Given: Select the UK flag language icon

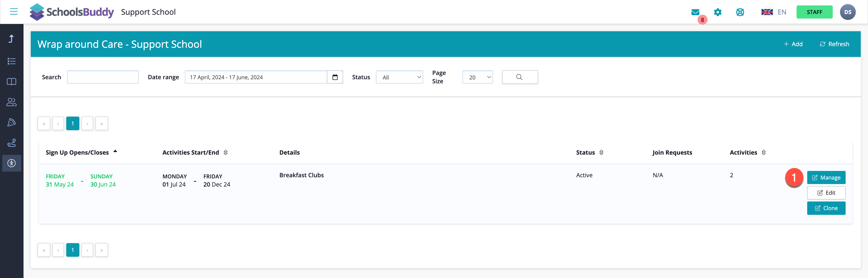Looking at the screenshot, I should click(x=767, y=12).
